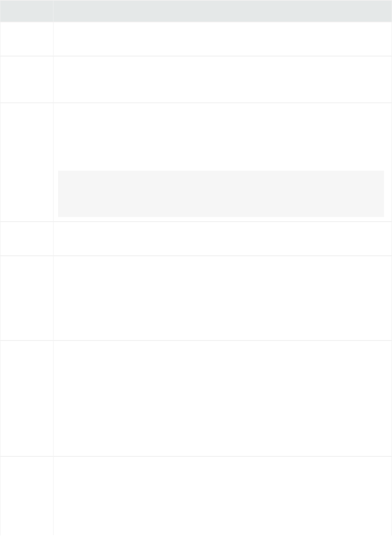This screenshot has width=392, height=536.
Task: Click wide cell of first white row
Action: pos(222,39)
